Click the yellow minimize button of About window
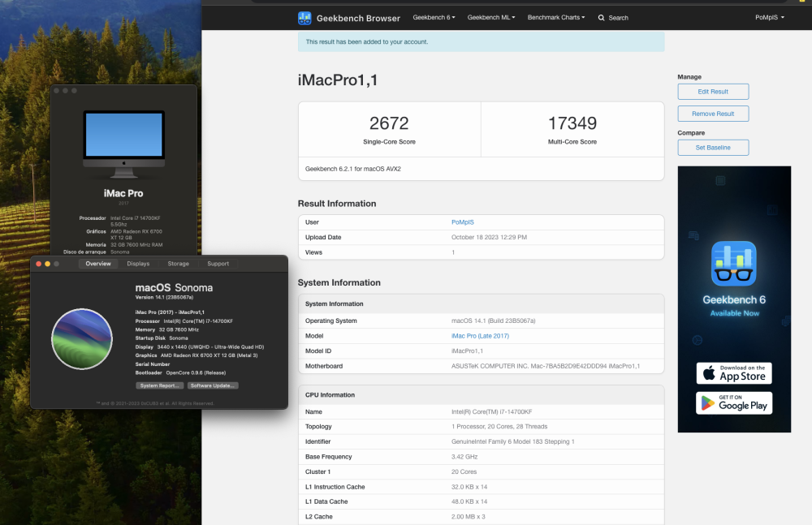 click(x=47, y=264)
